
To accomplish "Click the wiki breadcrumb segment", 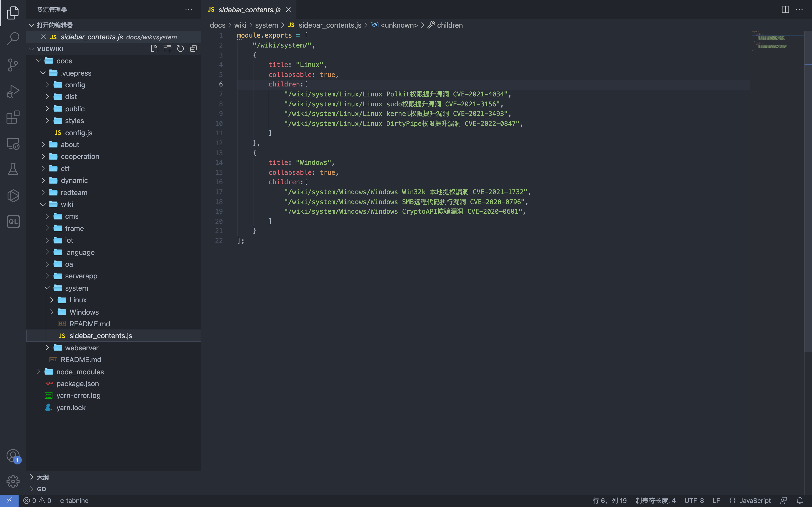I will pyautogui.click(x=240, y=25).
